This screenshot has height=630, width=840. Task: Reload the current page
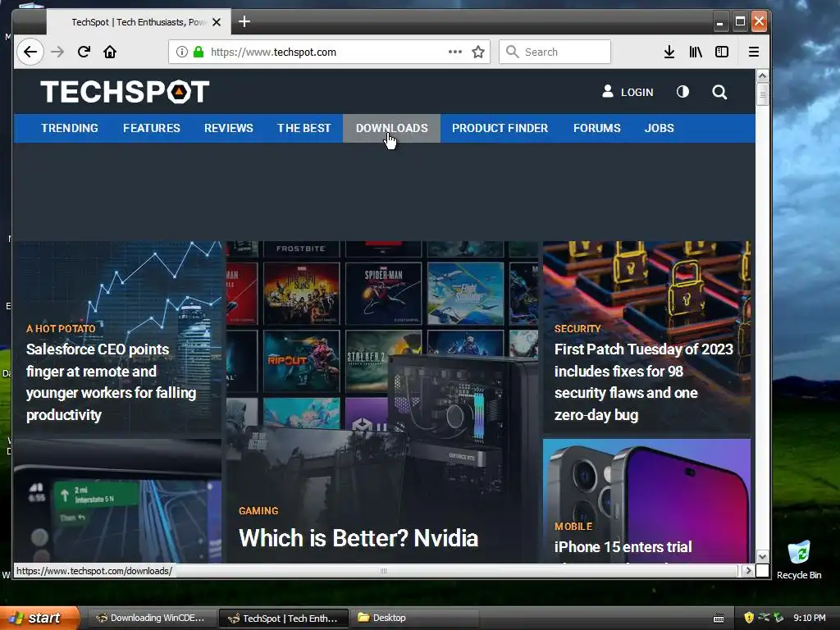[84, 52]
